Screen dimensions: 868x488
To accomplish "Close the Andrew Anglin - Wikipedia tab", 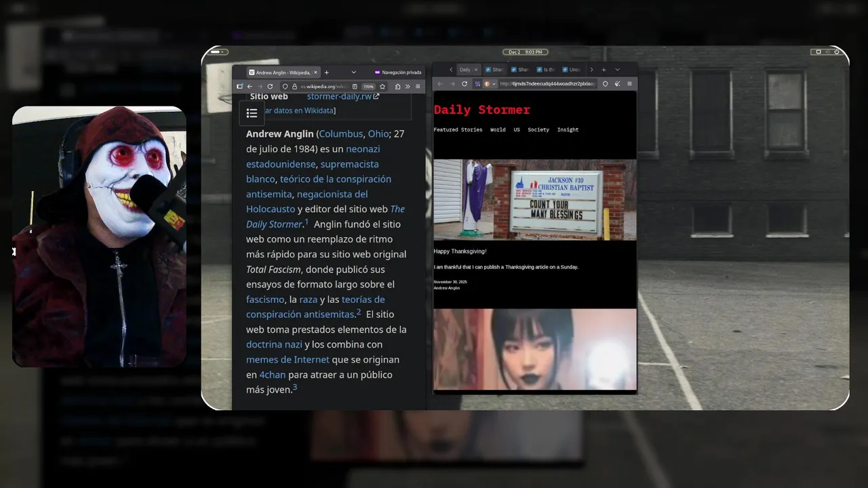I will click(315, 73).
